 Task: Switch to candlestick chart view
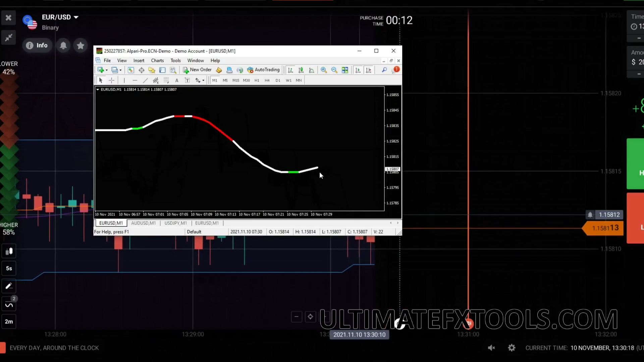[x=301, y=70]
